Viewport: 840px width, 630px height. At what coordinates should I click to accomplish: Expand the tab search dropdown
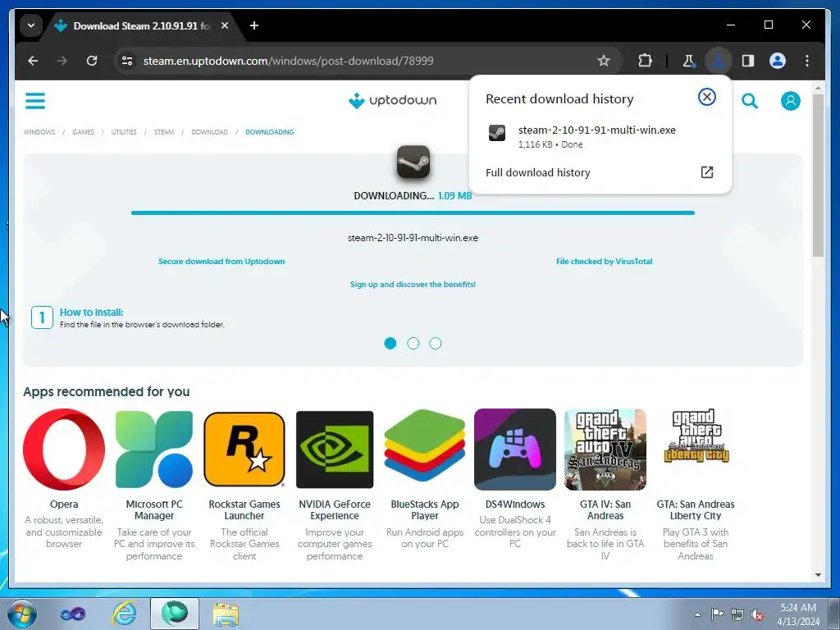pos(31,25)
